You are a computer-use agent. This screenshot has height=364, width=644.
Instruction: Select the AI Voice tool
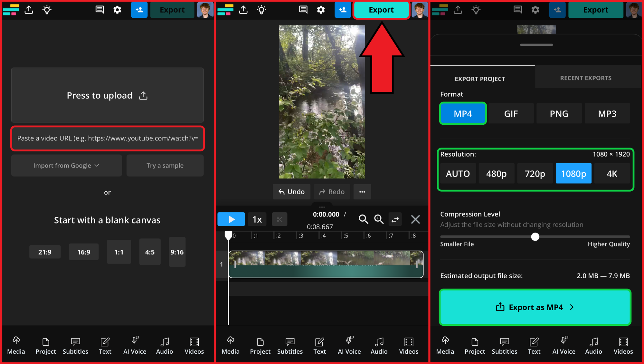click(x=135, y=346)
